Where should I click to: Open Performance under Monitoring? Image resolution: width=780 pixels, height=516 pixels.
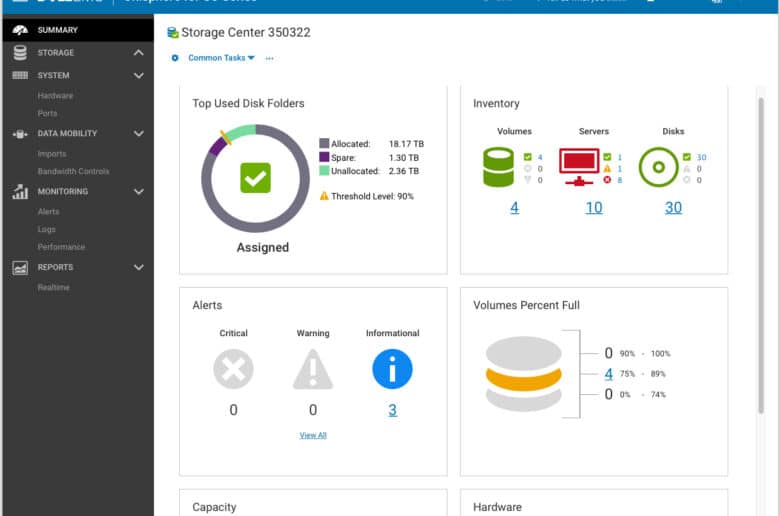[x=61, y=247]
